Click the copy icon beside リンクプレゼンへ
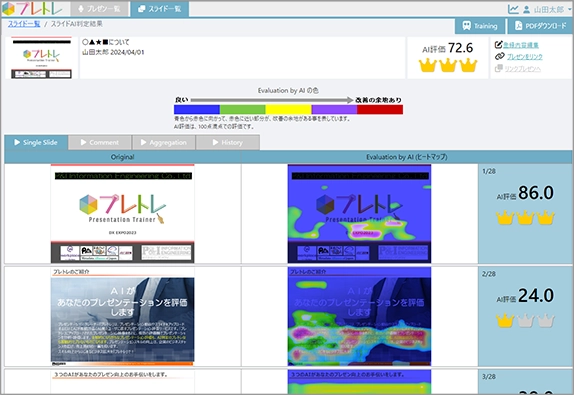This screenshot has width=574, height=395. 499,68
